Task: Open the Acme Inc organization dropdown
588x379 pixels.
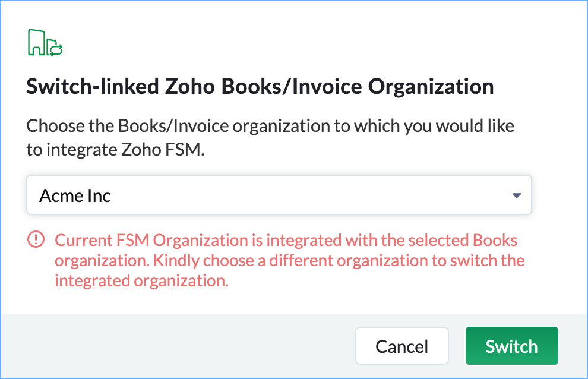Action: point(279,195)
